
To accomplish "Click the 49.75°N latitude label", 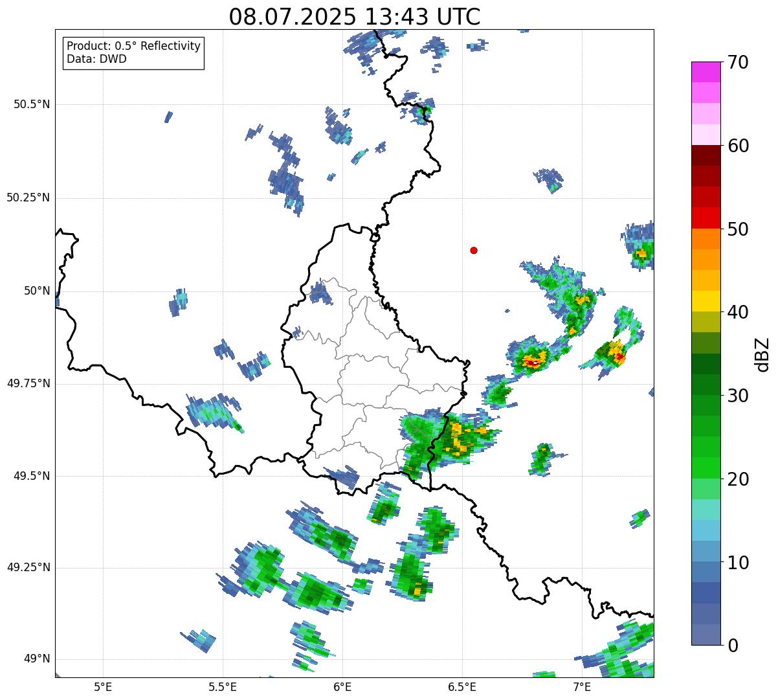I will tap(28, 383).
